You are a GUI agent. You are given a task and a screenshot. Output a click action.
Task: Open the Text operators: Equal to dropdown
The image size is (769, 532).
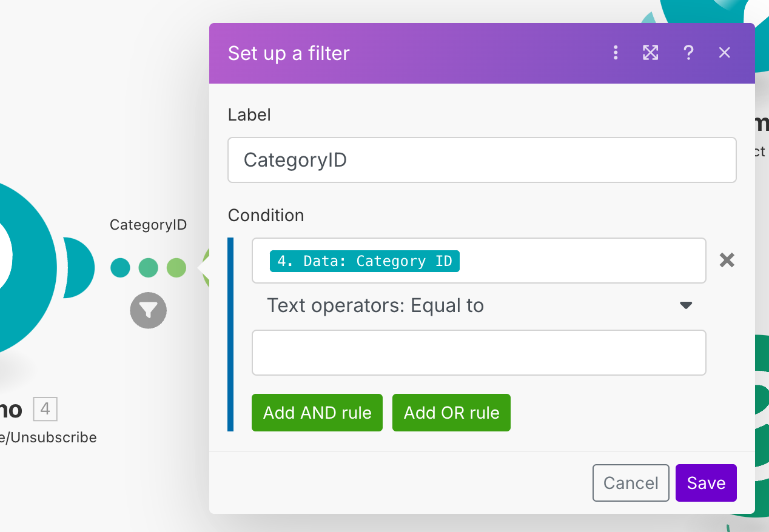[479, 305]
